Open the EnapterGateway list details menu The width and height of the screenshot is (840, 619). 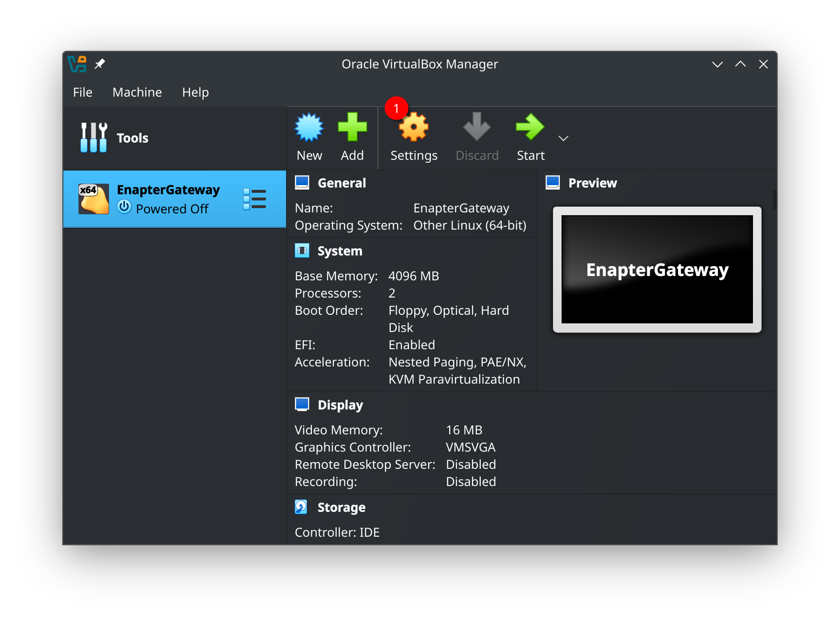click(255, 199)
